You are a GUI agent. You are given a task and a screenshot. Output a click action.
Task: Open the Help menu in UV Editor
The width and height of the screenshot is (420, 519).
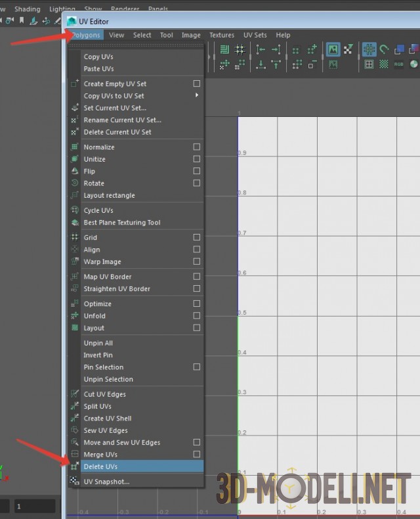pyautogui.click(x=283, y=35)
